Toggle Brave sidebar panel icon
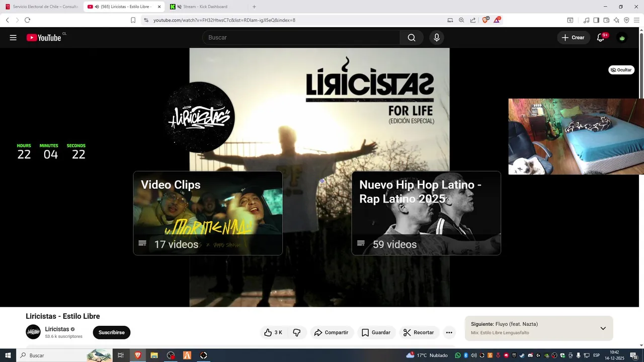The width and height of the screenshot is (644, 362). point(596,20)
